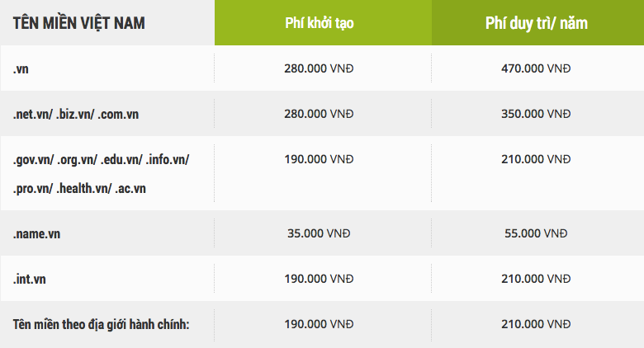
Task: Select the .name.vn domain label
Action: [36, 234]
